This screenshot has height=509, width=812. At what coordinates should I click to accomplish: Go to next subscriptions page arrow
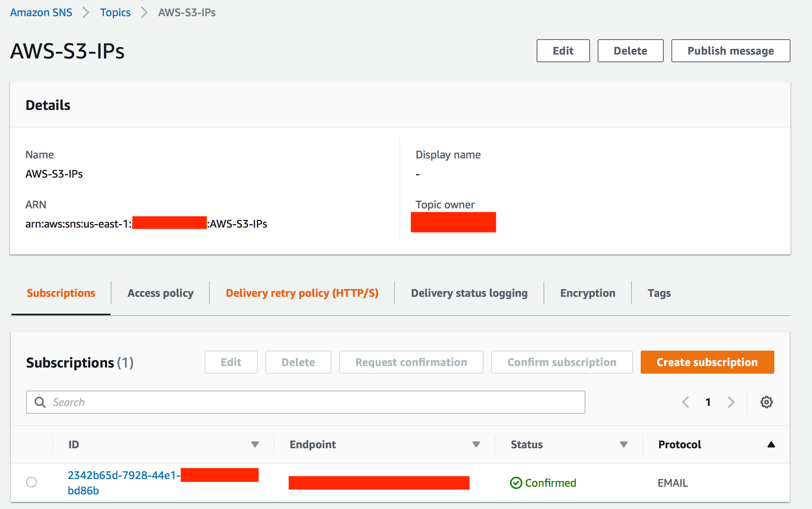(731, 402)
